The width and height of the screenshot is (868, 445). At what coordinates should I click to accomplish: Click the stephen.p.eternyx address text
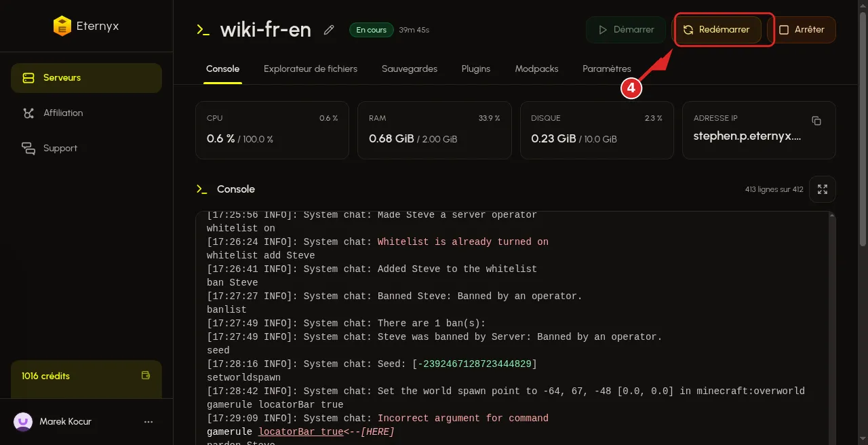tap(747, 136)
